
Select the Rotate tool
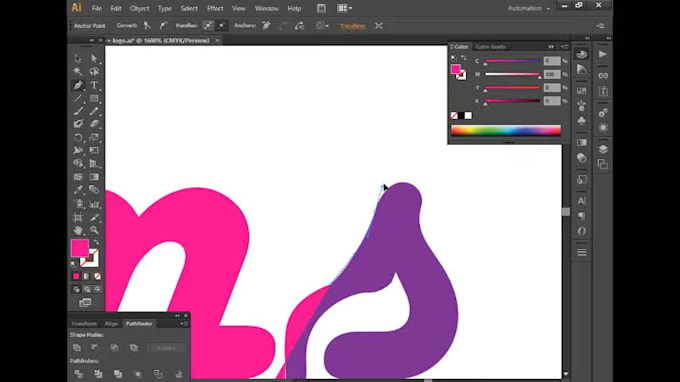point(78,137)
